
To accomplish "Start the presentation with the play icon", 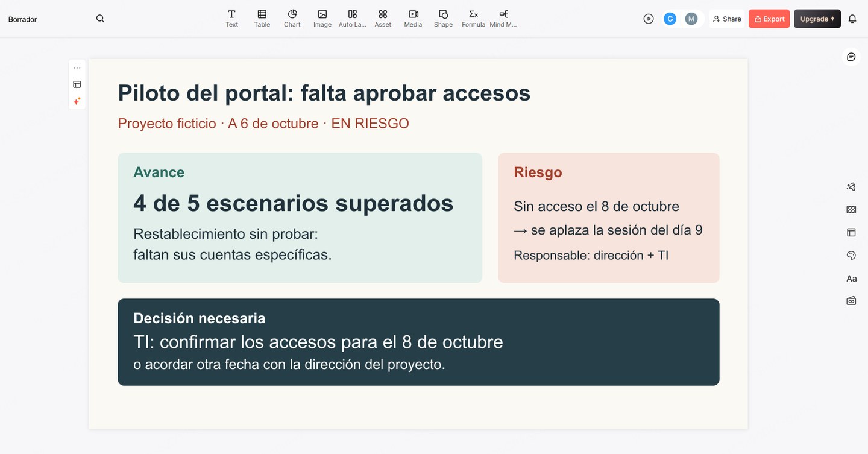I will point(649,19).
